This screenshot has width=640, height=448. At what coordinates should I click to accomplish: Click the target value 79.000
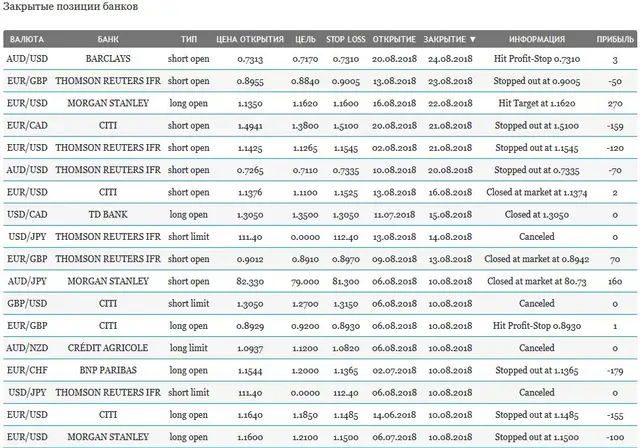point(305,282)
